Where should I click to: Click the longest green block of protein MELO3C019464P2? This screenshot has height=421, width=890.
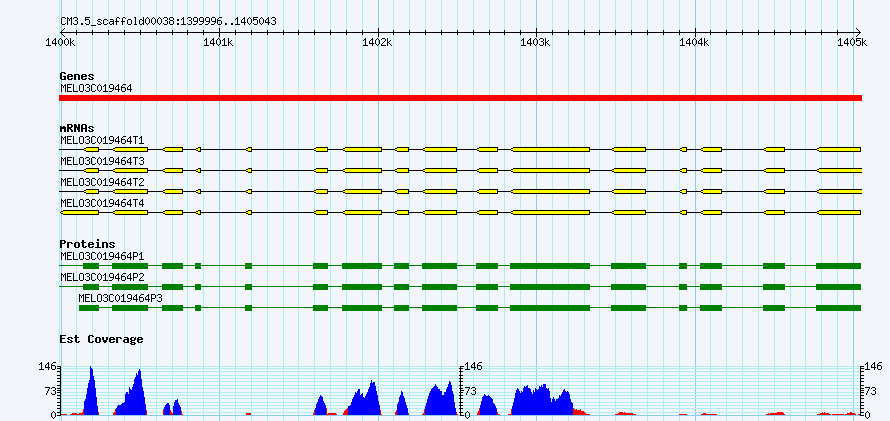tap(550, 287)
